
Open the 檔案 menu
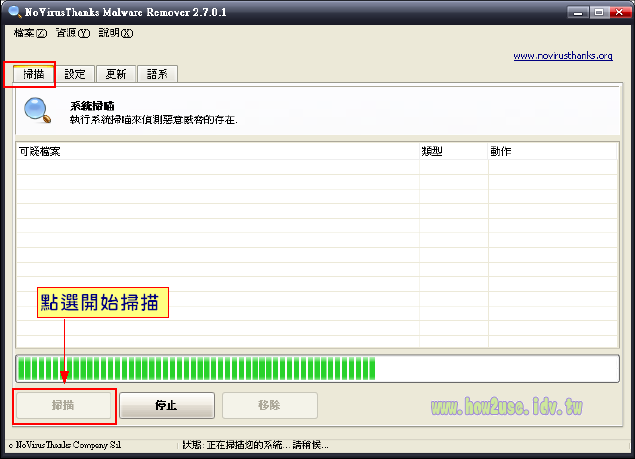click(x=30, y=33)
